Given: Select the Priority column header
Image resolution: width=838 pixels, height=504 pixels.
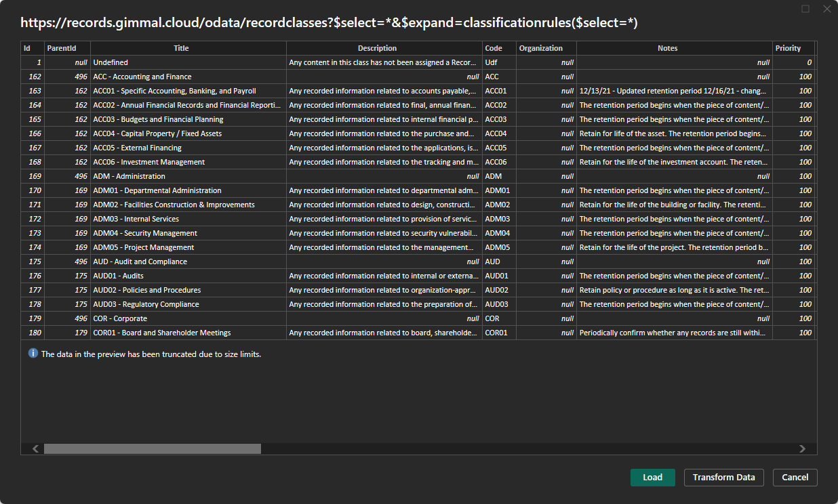Looking at the screenshot, I should [x=788, y=48].
